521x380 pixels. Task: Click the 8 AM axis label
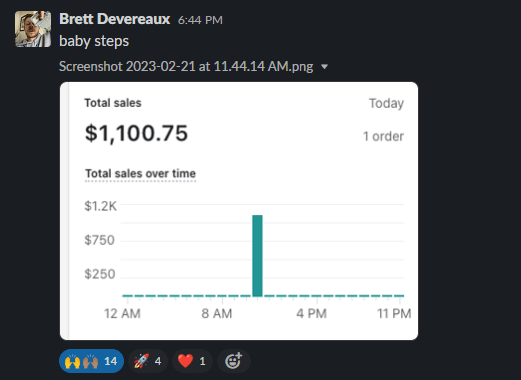point(217,314)
